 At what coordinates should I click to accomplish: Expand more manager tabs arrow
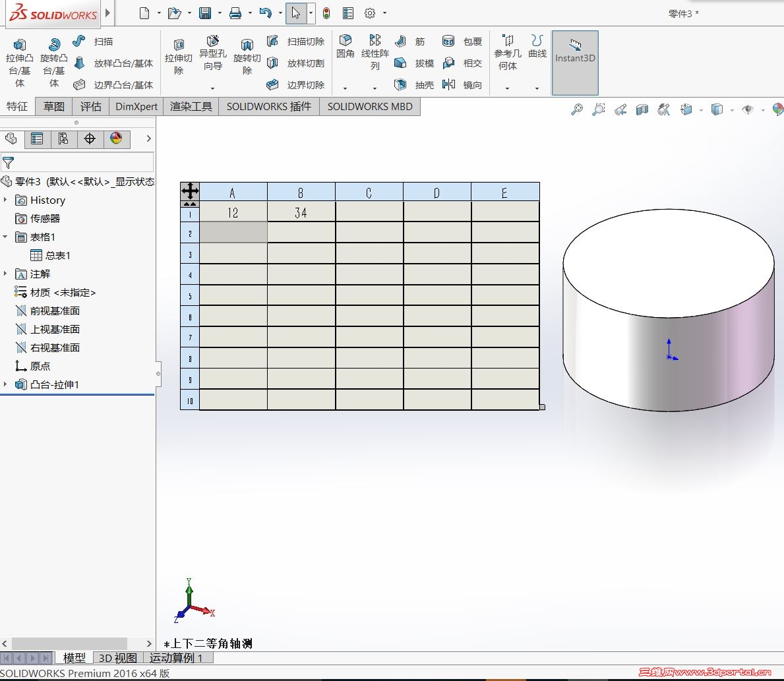[148, 138]
